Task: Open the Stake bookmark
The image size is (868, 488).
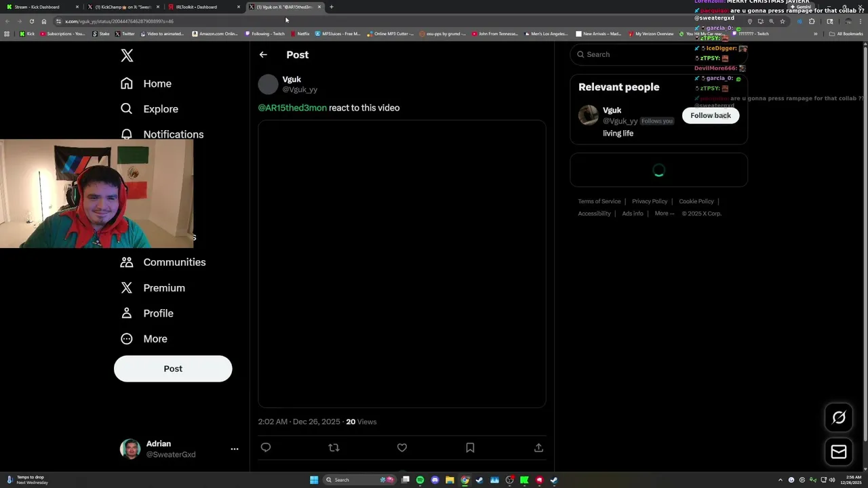Action: pos(101,34)
